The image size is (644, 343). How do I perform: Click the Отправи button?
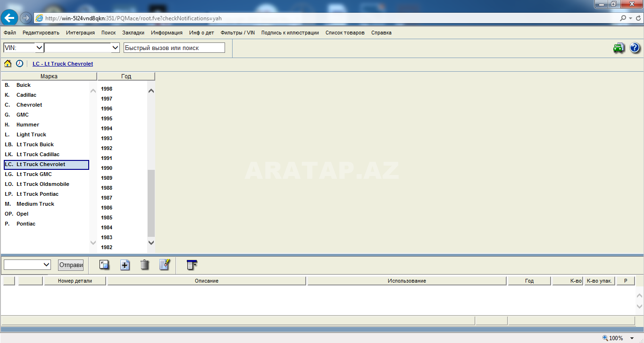[x=71, y=265]
